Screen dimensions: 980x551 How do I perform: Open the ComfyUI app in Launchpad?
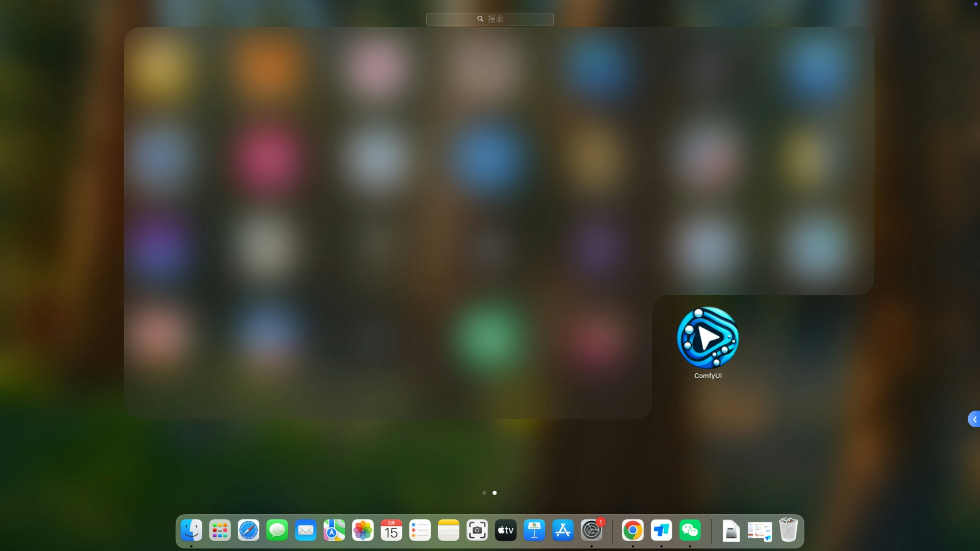(707, 338)
